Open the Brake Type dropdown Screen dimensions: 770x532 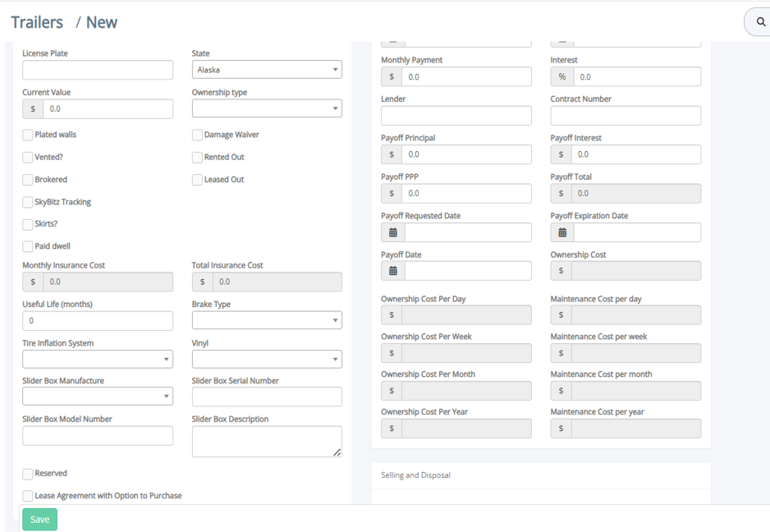[x=267, y=320]
